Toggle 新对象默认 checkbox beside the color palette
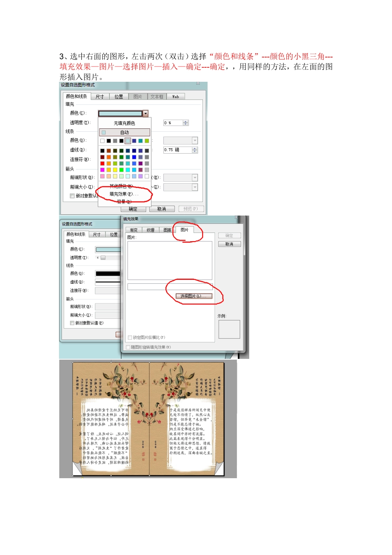This screenshot has width=392, height=555. pyautogui.click(x=72, y=196)
